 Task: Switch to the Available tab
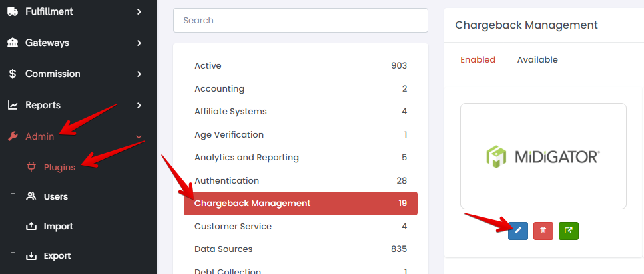pyautogui.click(x=537, y=60)
